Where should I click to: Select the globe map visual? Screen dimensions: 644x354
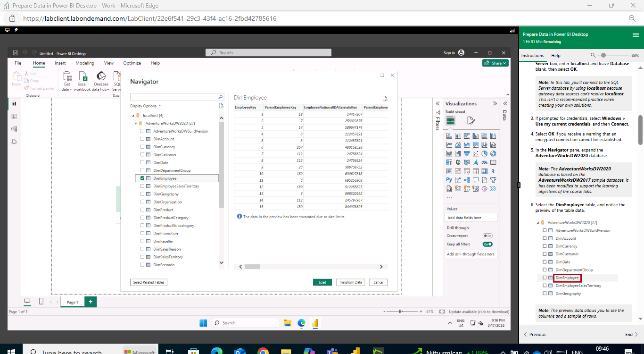[x=458, y=162]
